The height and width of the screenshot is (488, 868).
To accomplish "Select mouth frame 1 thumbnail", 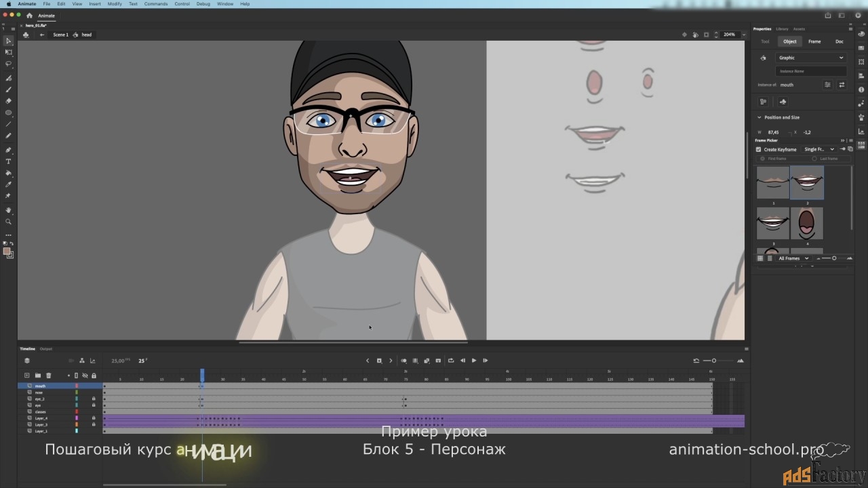I will [x=773, y=182].
